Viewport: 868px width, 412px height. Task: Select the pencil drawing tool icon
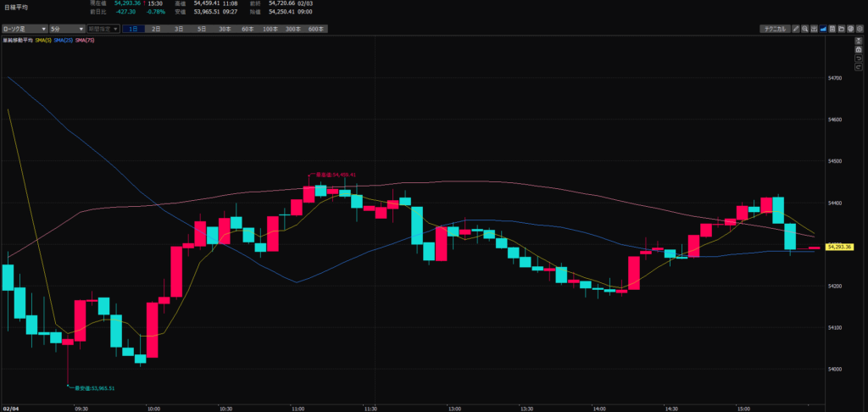796,29
